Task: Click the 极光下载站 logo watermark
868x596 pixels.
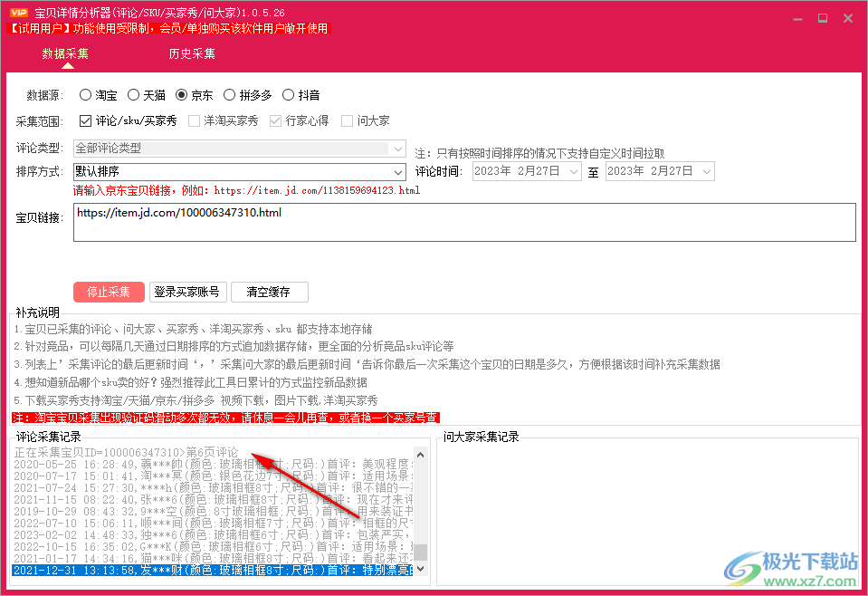Action: [x=795, y=571]
